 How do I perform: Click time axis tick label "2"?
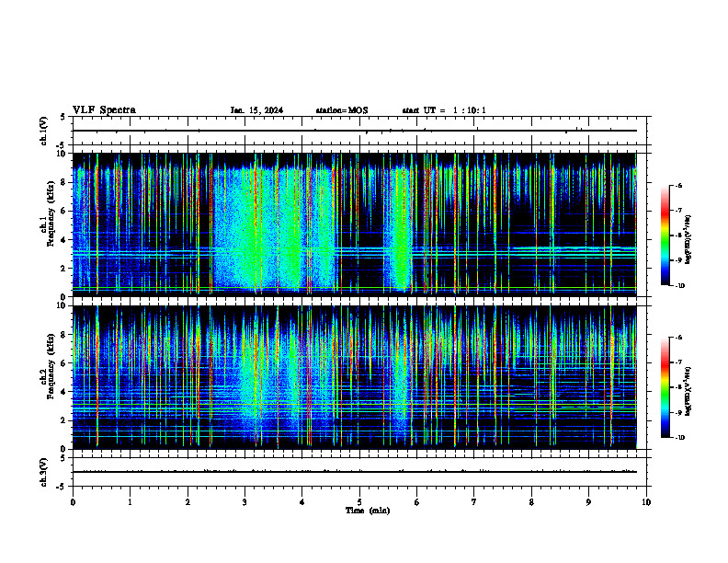point(188,502)
